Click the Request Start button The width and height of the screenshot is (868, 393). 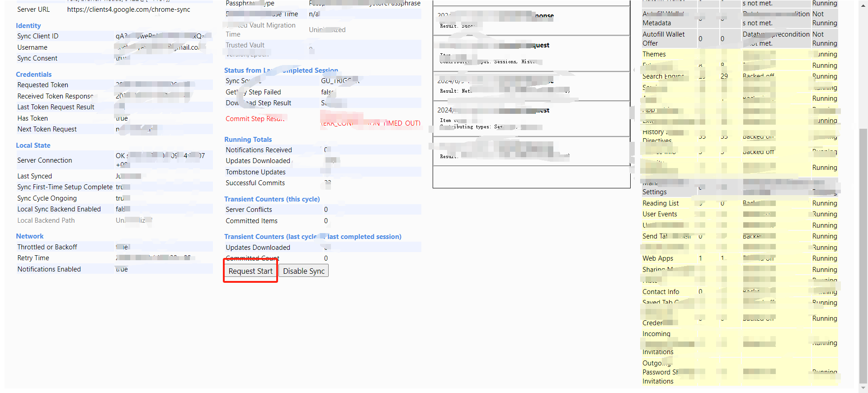pyautogui.click(x=250, y=271)
